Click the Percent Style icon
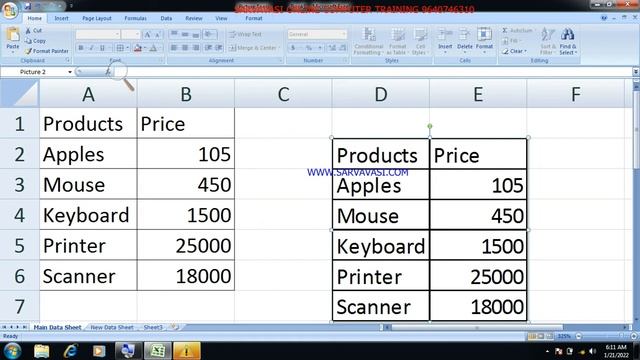This screenshot has width=640, height=360. pyautogui.click(x=309, y=48)
